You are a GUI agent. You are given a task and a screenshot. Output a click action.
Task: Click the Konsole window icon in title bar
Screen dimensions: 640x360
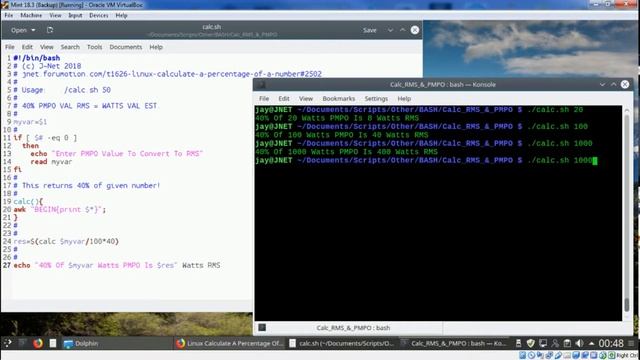coord(262,84)
